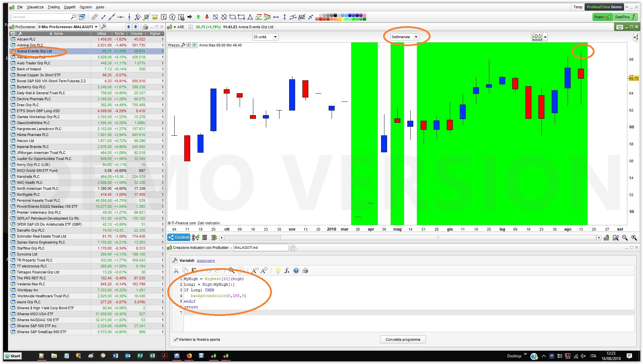Expand the ProScreener list dropdown
This screenshot has width=643, height=364.
96,27
